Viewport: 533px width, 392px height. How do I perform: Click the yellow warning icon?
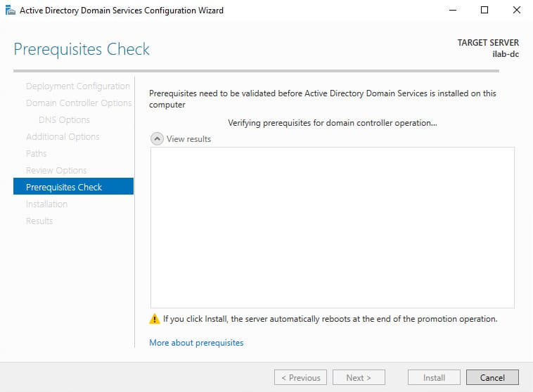click(155, 319)
